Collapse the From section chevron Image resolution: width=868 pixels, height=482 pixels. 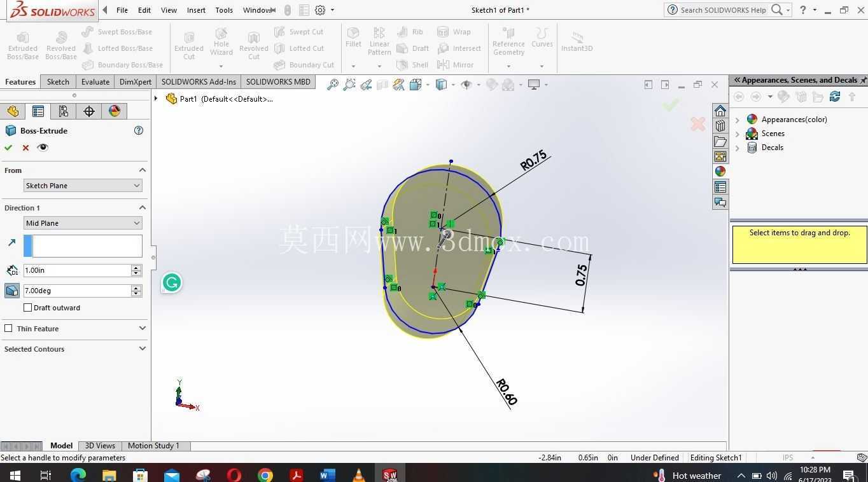click(142, 170)
